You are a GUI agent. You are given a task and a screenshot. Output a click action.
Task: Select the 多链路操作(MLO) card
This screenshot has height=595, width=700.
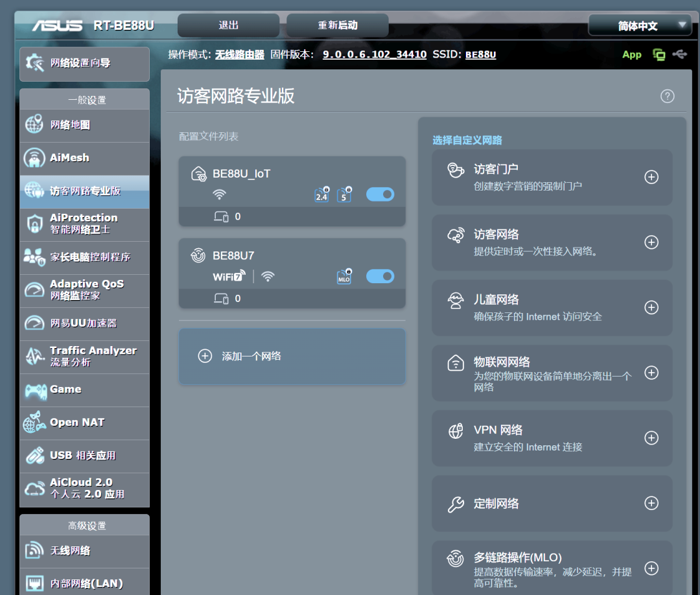552,568
